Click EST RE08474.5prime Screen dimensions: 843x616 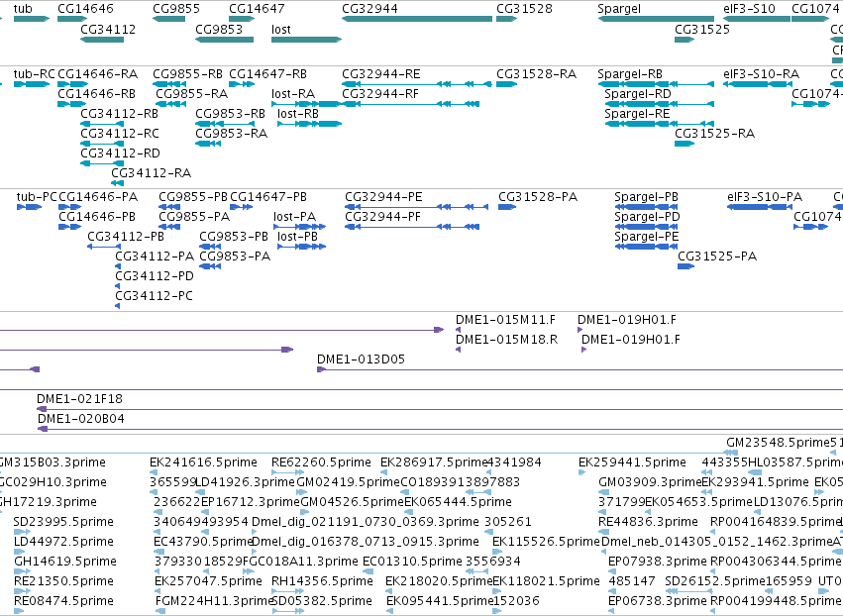(x=63, y=601)
